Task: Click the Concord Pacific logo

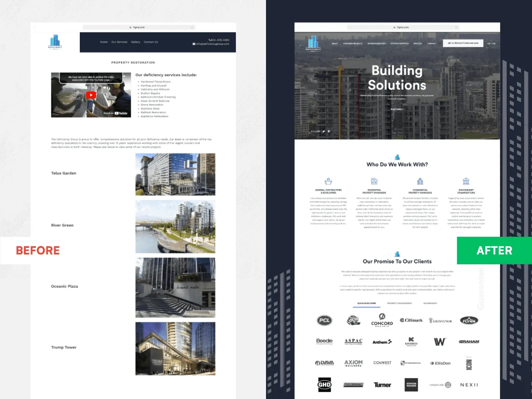Action: point(382,320)
